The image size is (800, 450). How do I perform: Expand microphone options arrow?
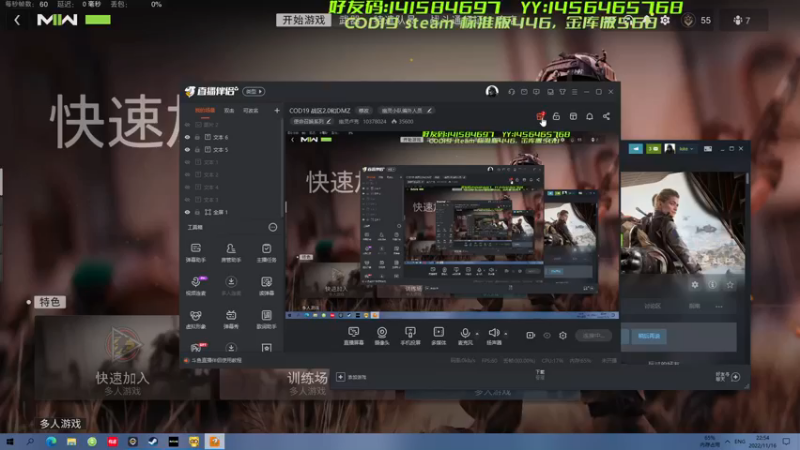(477, 334)
